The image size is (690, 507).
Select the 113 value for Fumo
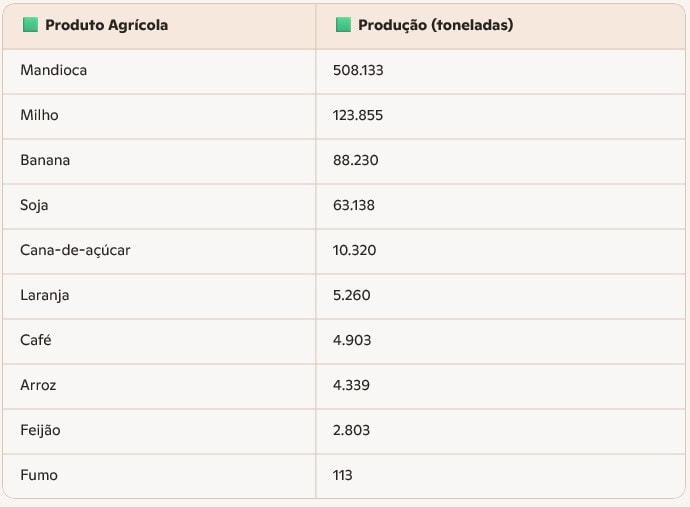click(343, 475)
